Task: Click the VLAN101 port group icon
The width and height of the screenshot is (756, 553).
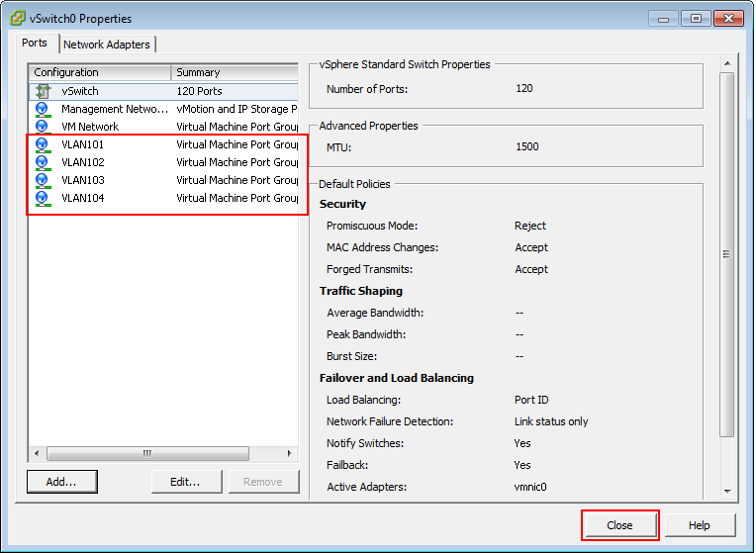Action: (43, 145)
